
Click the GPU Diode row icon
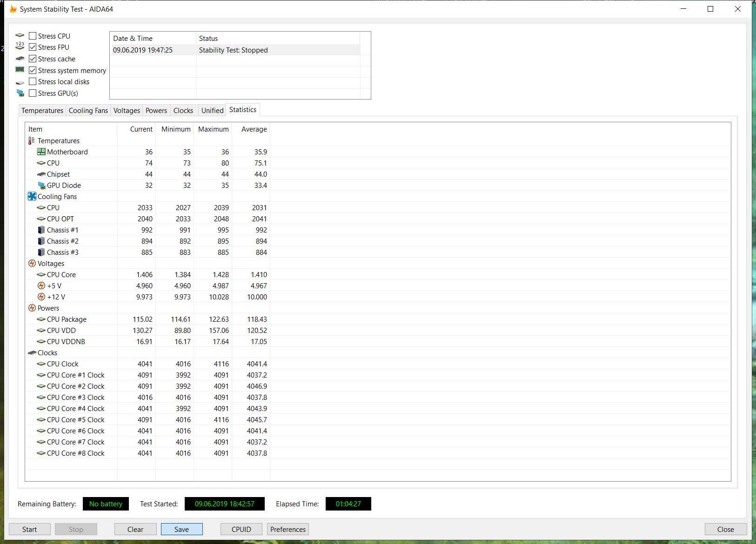coord(41,185)
